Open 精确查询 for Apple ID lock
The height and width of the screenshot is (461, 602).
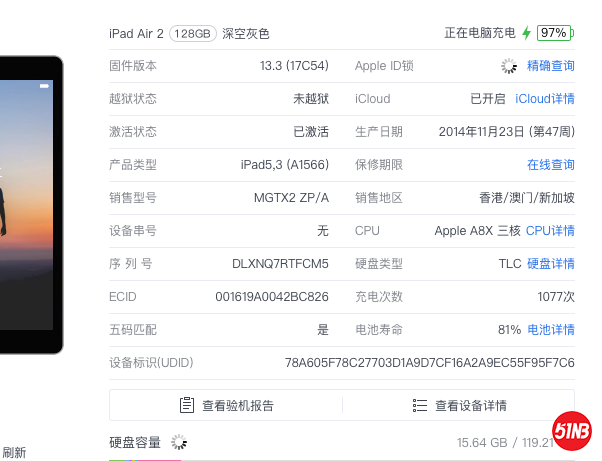pos(551,66)
